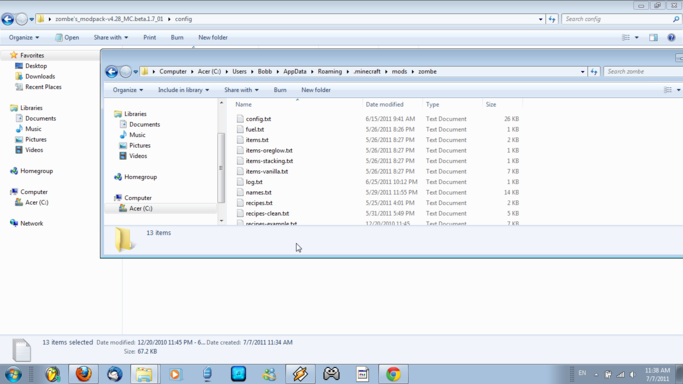Select the recipes.txt file
Screen dimensions: 683x384
coord(259,203)
